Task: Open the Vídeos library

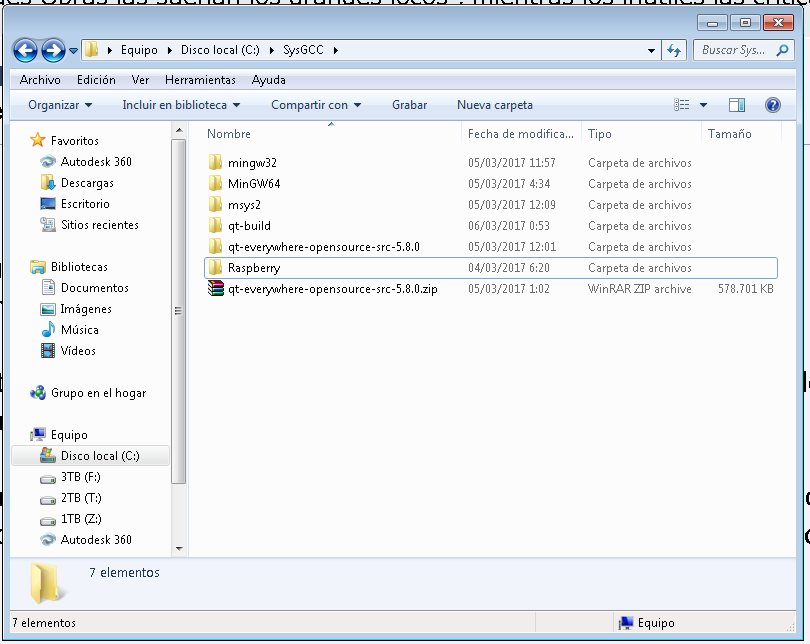Action: click(x=78, y=351)
